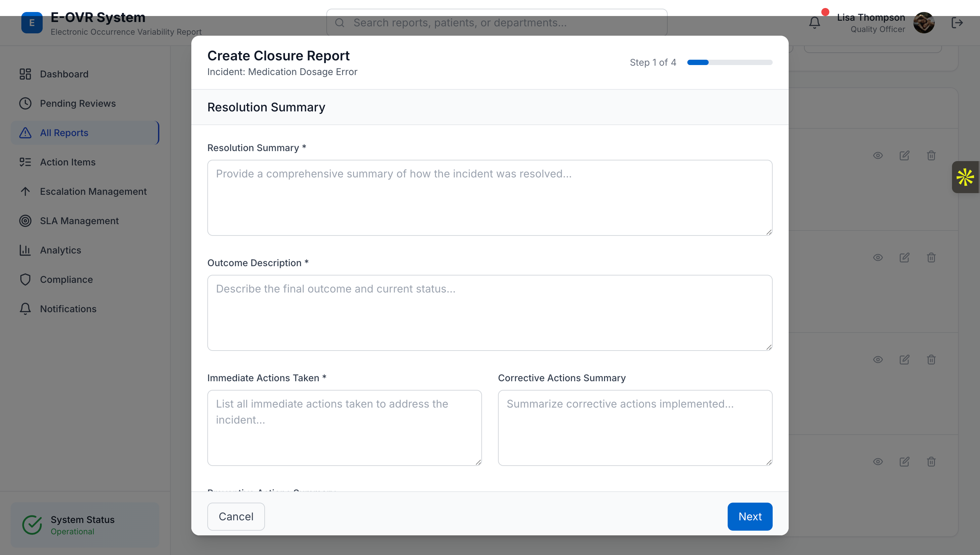
Task: Select SLA Management in the sidebar
Action: (79, 221)
